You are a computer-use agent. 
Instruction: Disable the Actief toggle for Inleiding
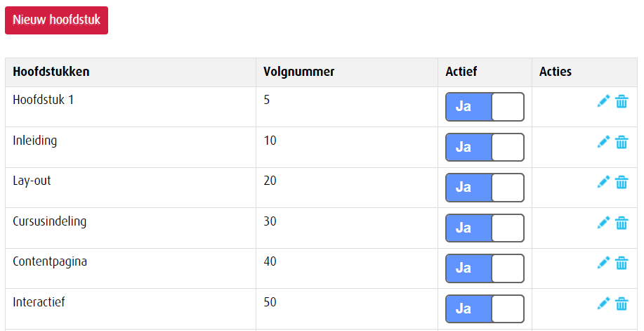(485, 148)
